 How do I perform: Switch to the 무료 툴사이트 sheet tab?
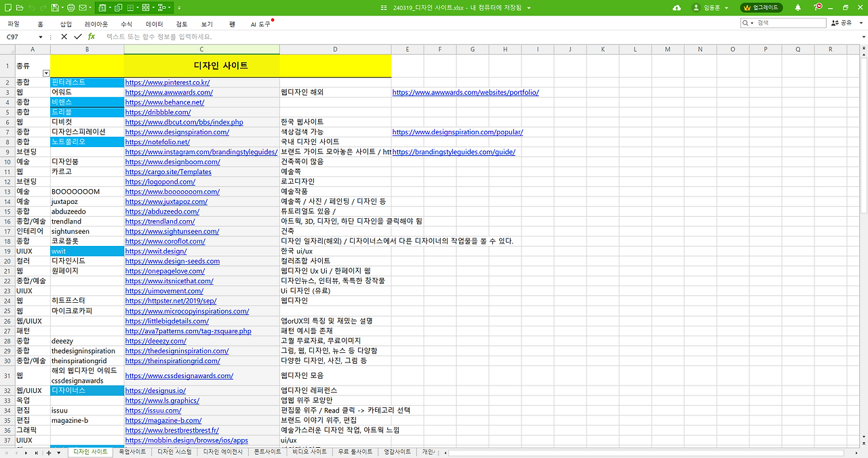355,452
